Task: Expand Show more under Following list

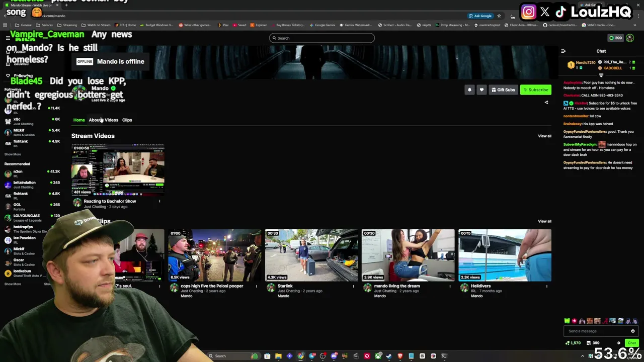Action: click(x=13, y=154)
